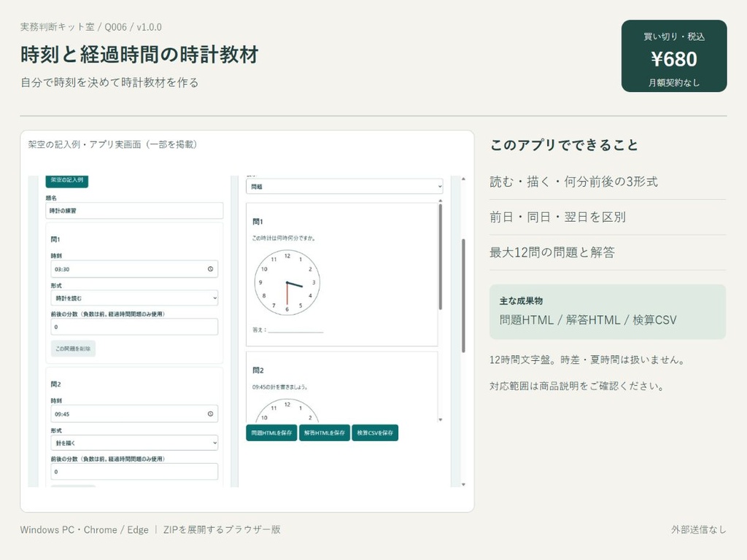Click the 答え： answer line in preview
Screen dimensions: 747x560
(287, 330)
